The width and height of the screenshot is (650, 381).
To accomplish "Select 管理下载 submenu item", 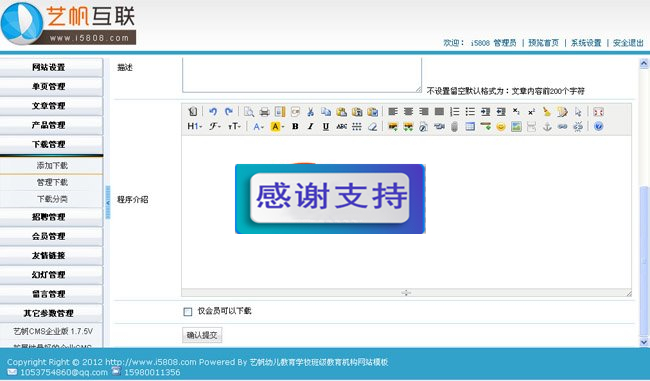I will click(x=52, y=182).
